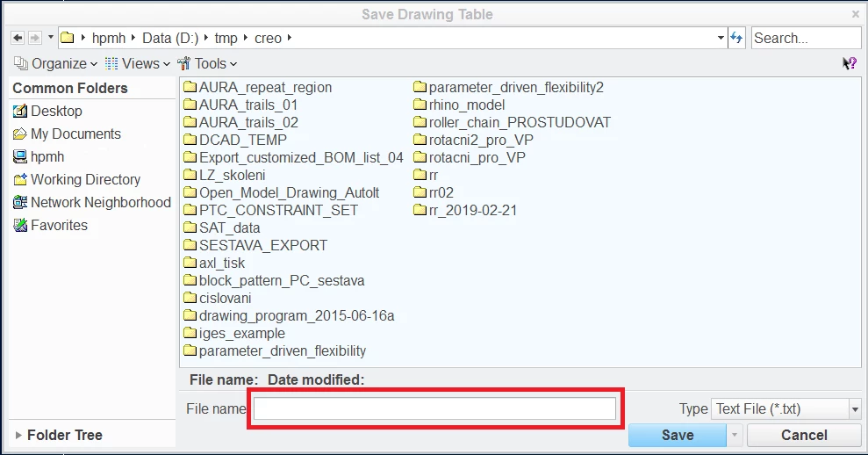This screenshot has width=868, height=455.
Task: Select rr02 folder
Action: [x=434, y=192]
